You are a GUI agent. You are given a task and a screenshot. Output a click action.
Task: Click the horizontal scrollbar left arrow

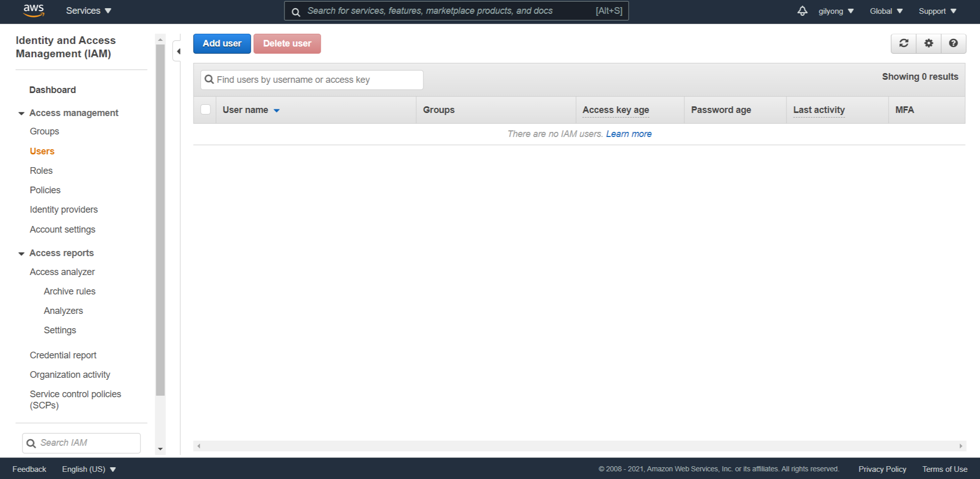click(199, 446)
